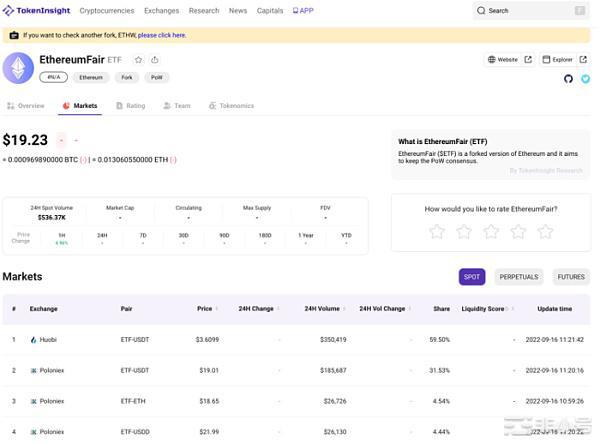Click the 24H Spot Volume value $536.37K
This screenshot has width=600, height=444.
coord(52,217)
